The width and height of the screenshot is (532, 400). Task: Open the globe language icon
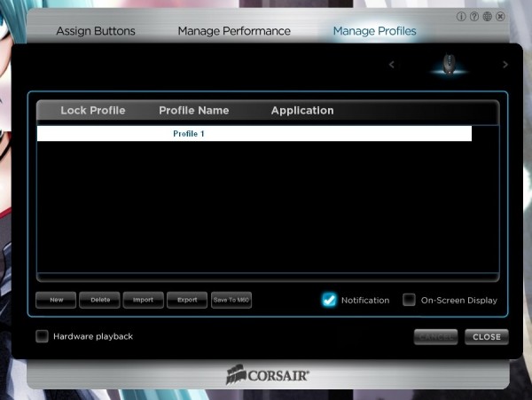[488, 17]
